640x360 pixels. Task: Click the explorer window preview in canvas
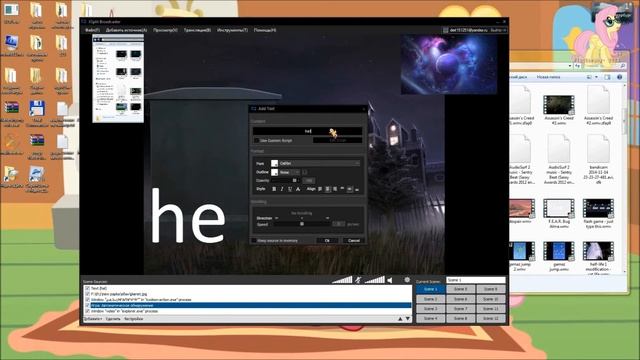pos(118,78)
